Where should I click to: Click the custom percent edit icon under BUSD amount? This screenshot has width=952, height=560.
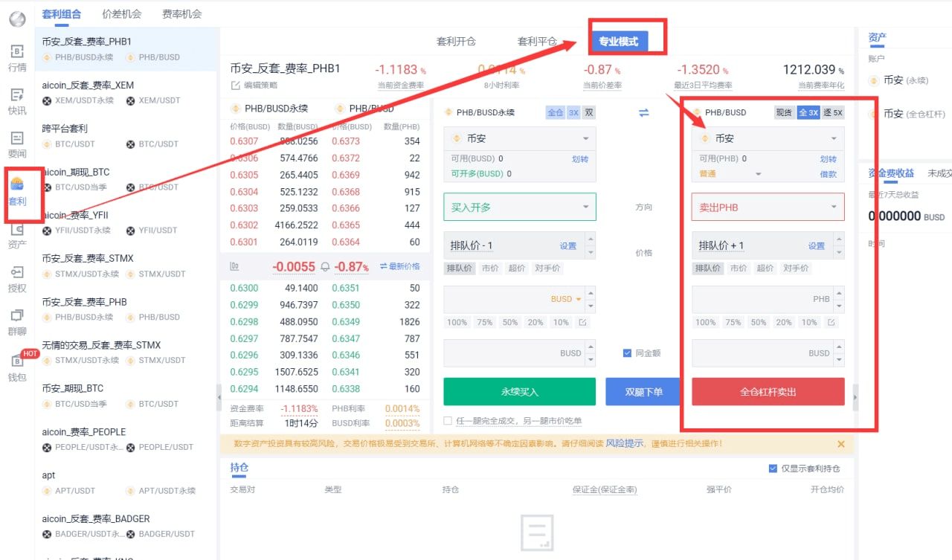click(x=582, y=322)
